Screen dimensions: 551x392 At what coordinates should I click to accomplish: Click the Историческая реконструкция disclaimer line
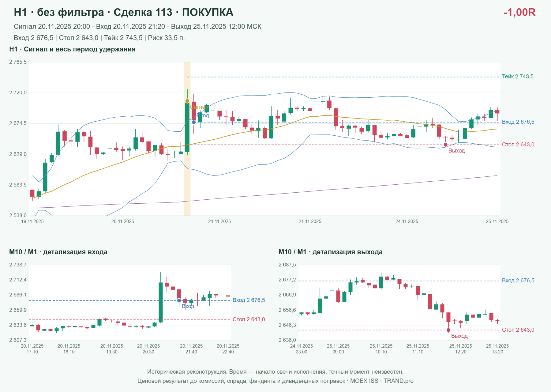point(275,372)
